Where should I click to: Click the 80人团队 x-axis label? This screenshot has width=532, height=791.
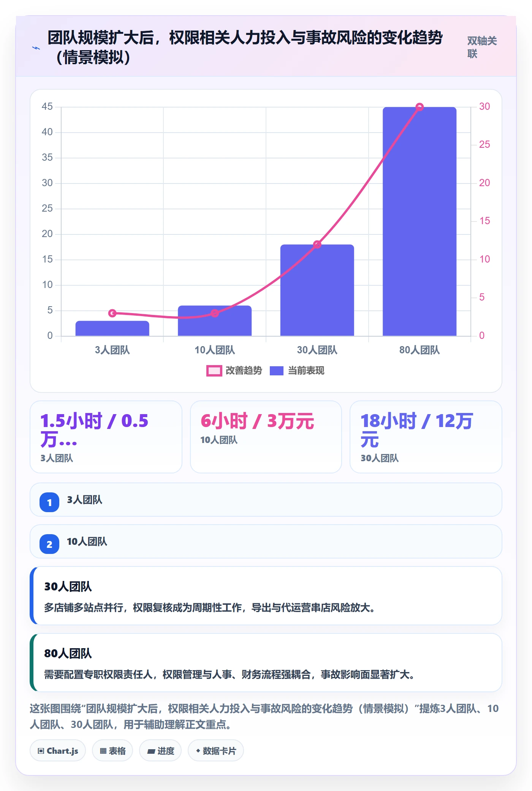[420, 350]
